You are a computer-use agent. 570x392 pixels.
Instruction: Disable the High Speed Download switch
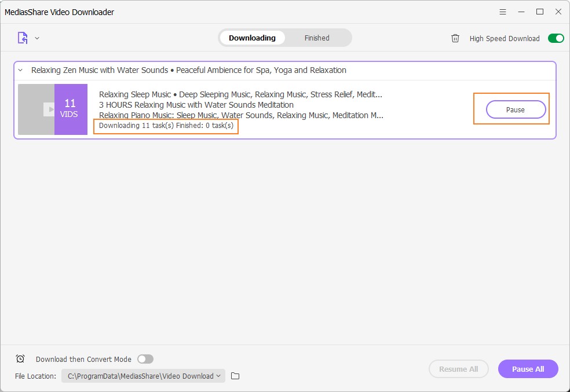556,38
